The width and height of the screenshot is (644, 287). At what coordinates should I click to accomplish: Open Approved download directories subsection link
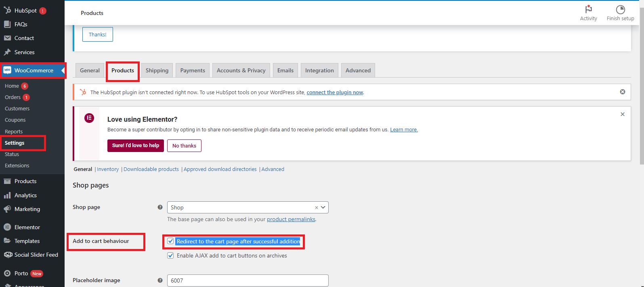(220, 169)
